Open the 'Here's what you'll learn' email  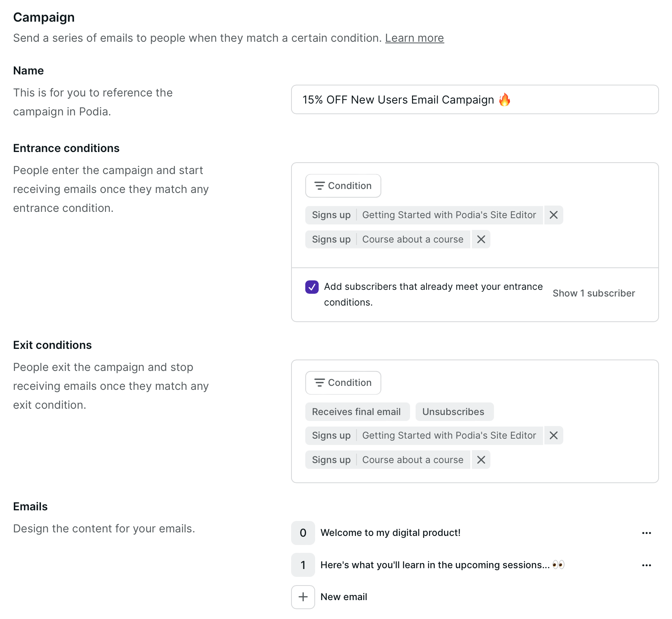(x=435, y=565)
